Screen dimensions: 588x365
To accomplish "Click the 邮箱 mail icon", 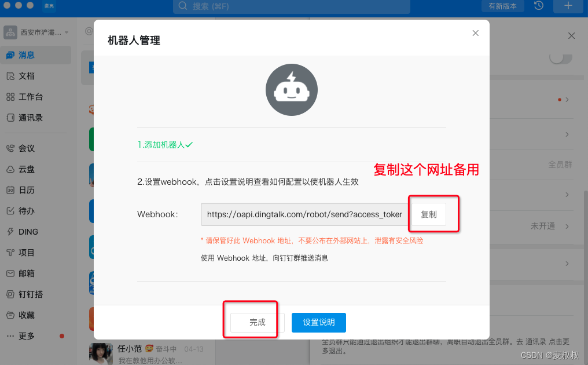I will [x=10, y=273].
